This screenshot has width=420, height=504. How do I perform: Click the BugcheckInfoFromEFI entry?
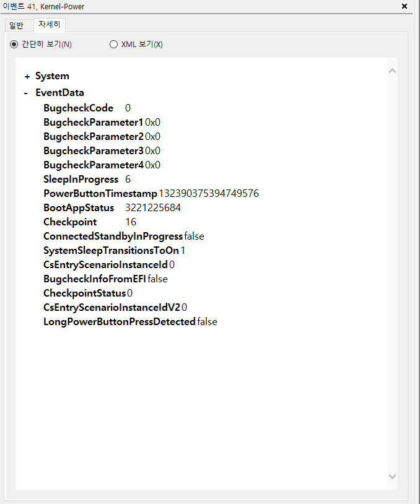click(95, 279)
